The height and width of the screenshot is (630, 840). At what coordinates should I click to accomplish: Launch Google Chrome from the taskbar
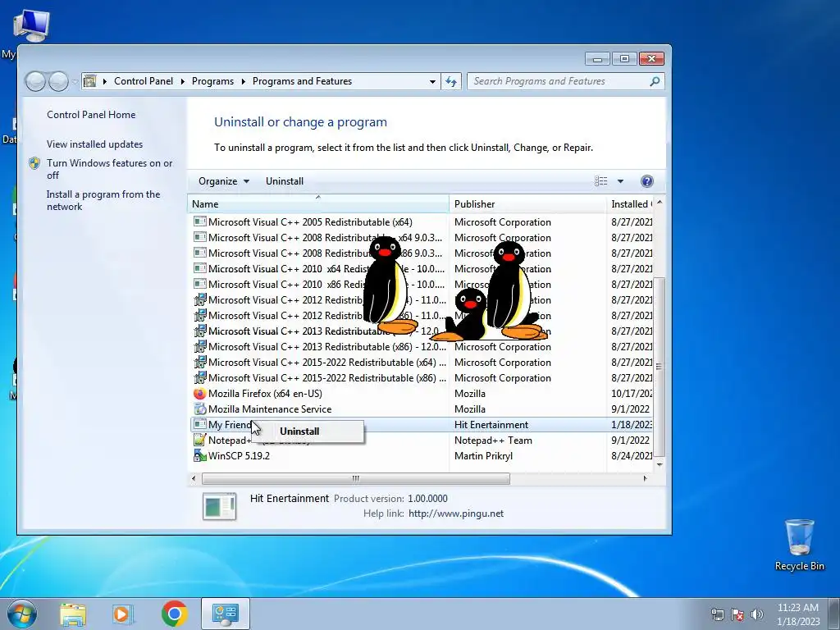(x=174, y=614)
